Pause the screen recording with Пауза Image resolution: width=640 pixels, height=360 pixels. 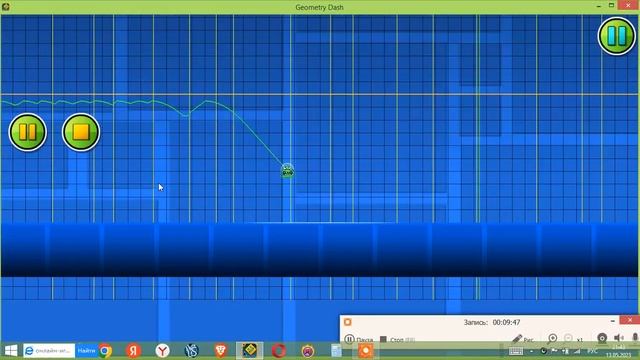point(358,340)
